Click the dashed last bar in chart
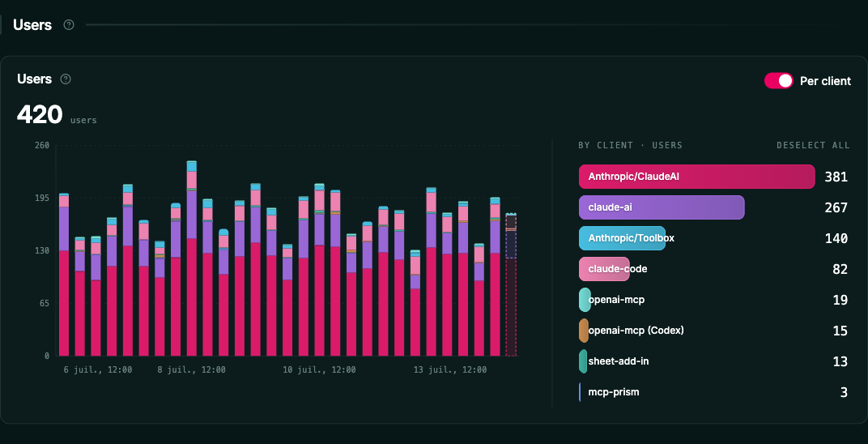The image size is (868, 444). 511,284
